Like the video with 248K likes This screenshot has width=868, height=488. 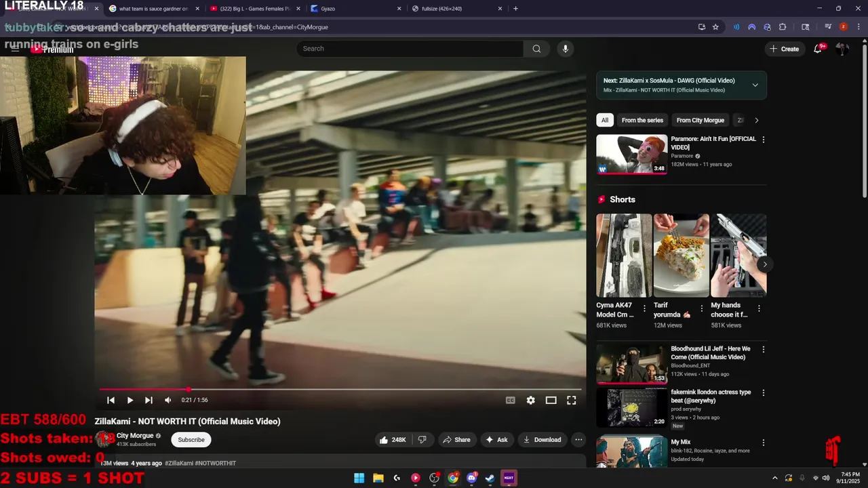point(393,440)
